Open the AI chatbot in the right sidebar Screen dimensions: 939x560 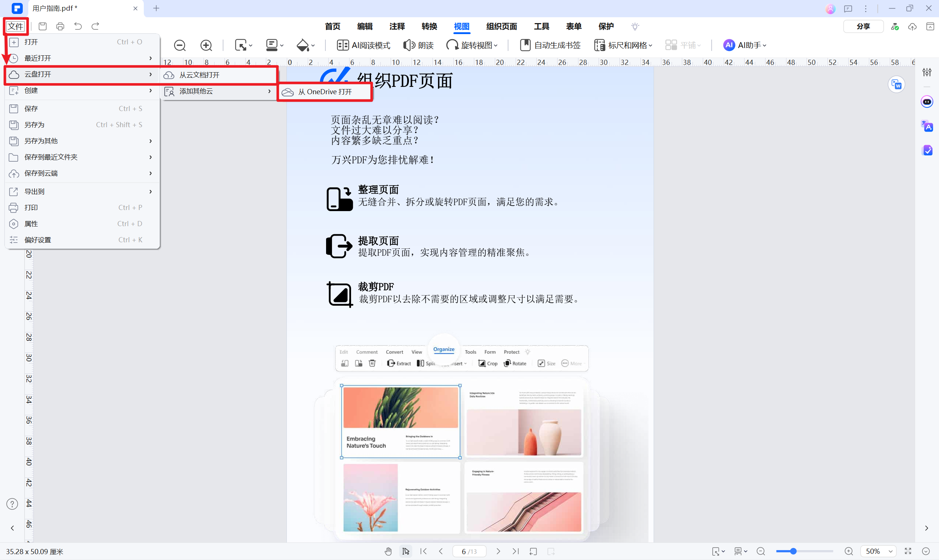(927, 102)
